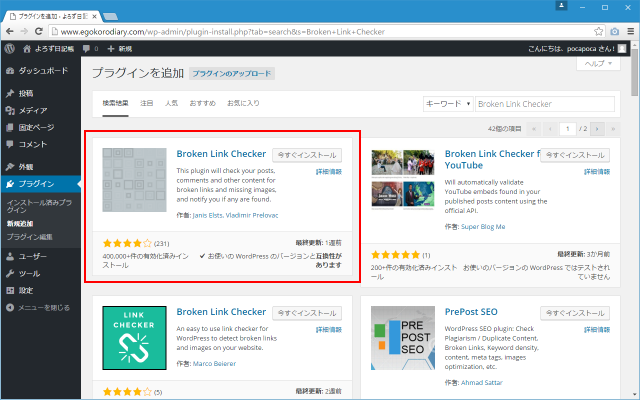Switch to the 人気 (Popular) tab
This screenshot has width=640, height=400.
(171, 103)
